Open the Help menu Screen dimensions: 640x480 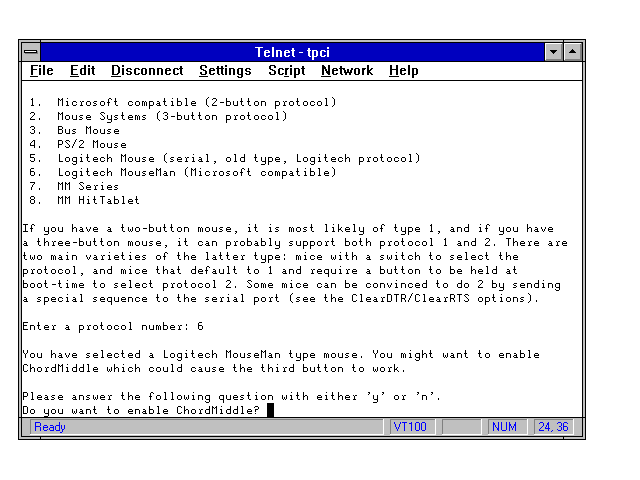point(403,71)
